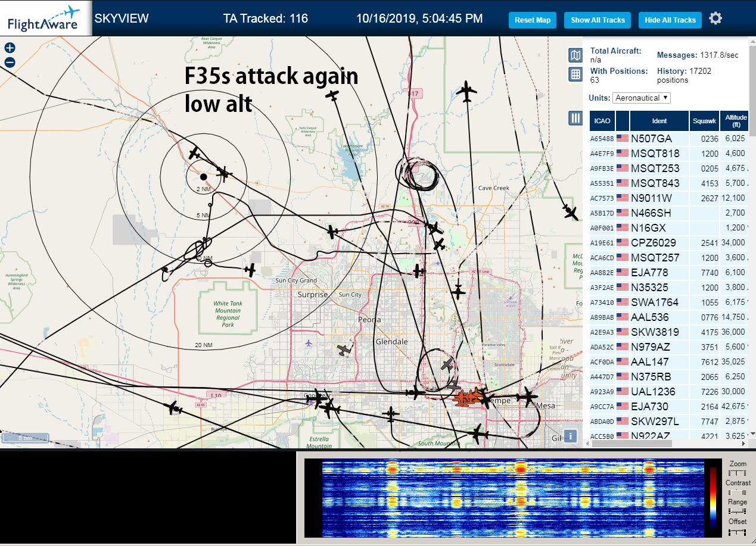
Task: Click Hide All Tracks button
Action: 670,20
